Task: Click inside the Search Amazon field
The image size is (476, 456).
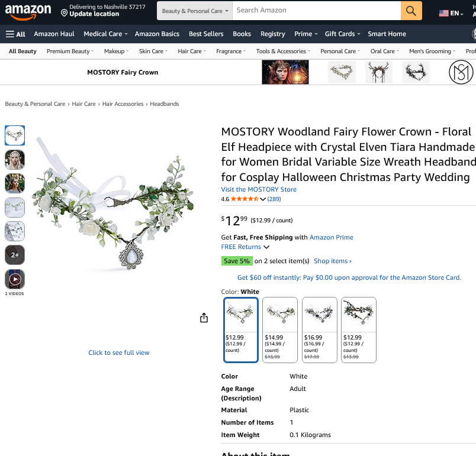Action: click(316, 11)
